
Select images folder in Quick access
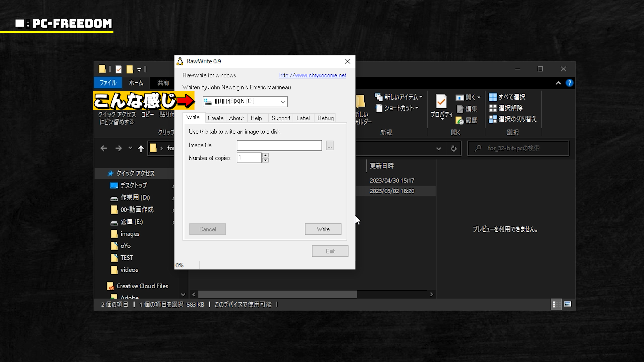pyautogui.click(x=130, y=234)
